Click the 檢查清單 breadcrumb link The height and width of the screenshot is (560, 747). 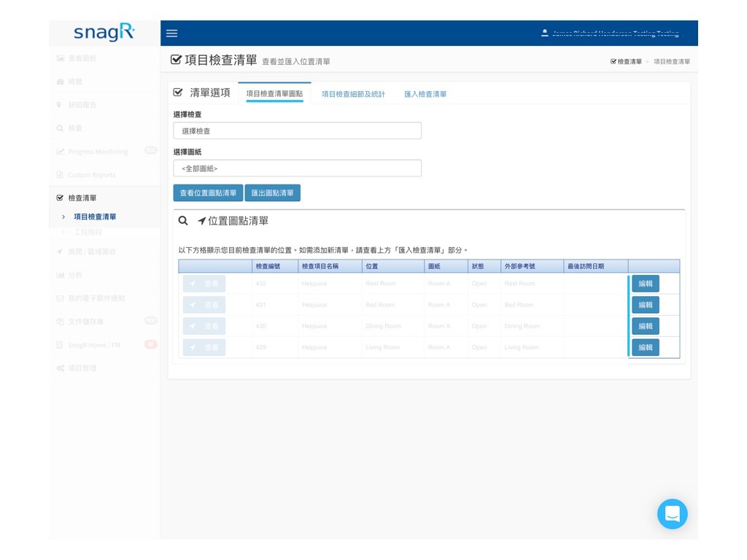626,61
